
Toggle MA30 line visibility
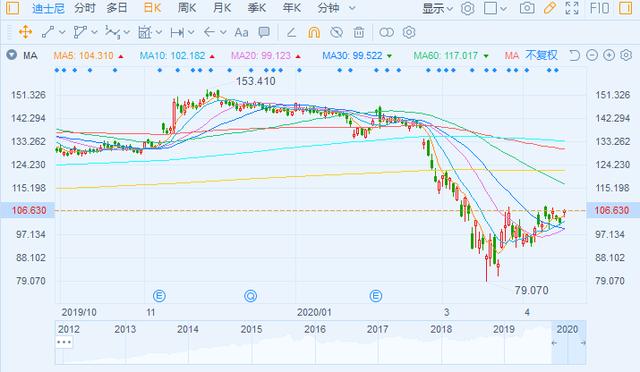pyautogui.click(x=357, y=56)
